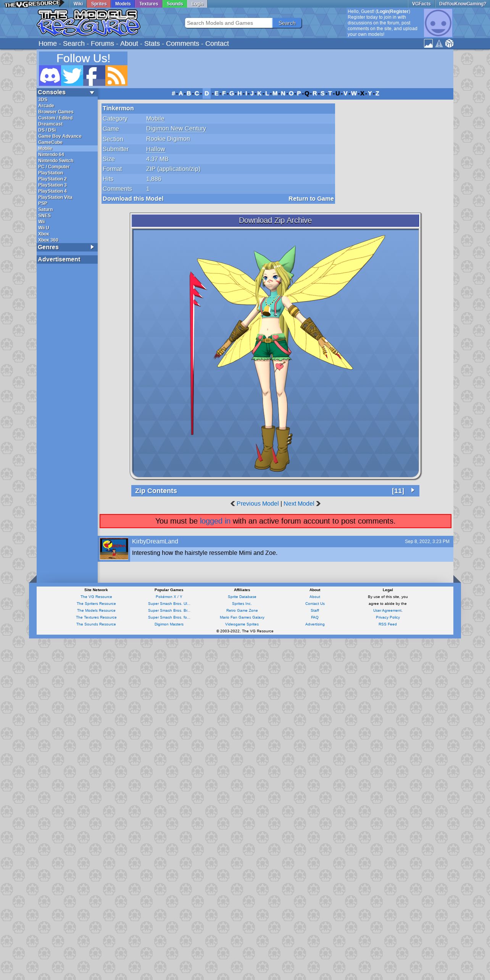
Task: Open the RSS feed icon
Action: [x=116, y=75]
